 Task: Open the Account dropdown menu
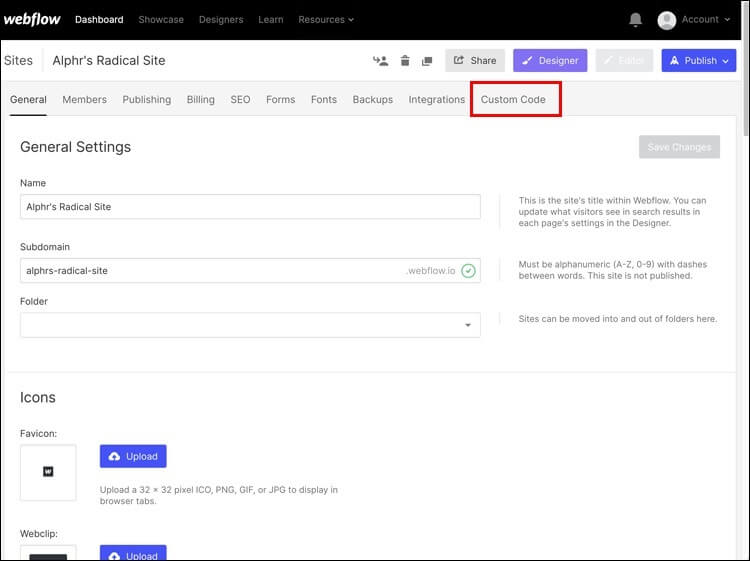pos(706,20)
